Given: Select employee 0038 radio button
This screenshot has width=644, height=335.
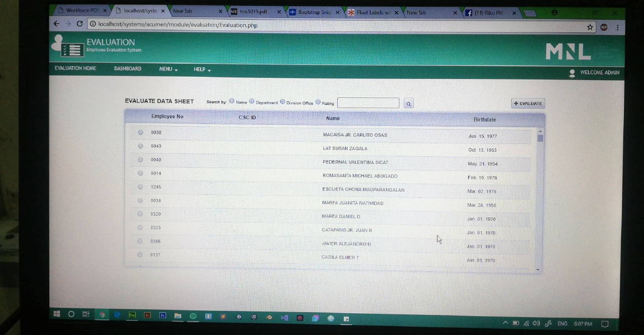Looking at the screenshot, I should 141,132.
